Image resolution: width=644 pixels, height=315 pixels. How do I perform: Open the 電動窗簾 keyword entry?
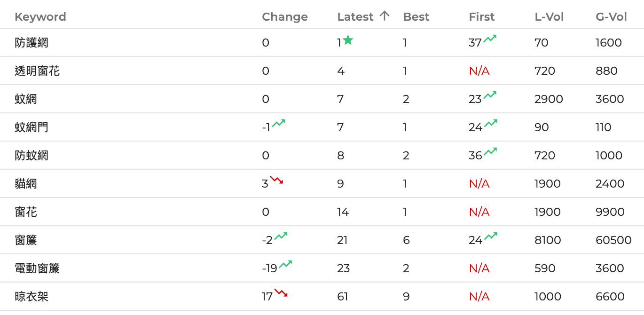37,268
